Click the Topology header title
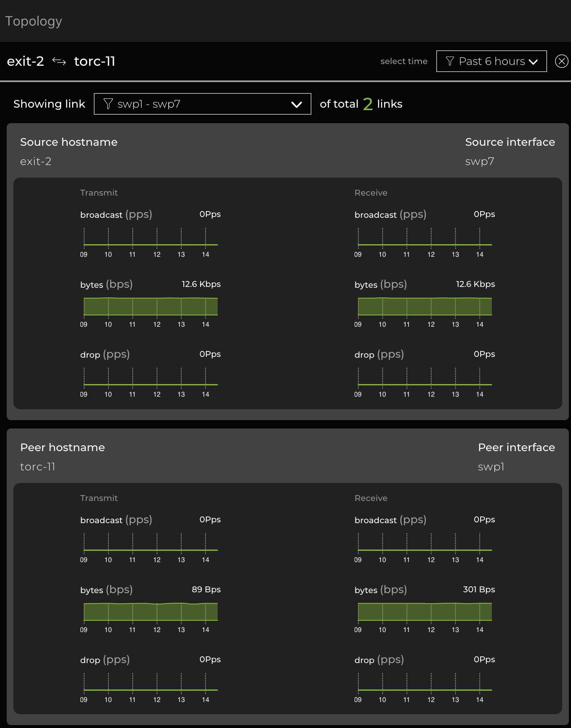The image size is (571, 728). [x=33, y=21]
